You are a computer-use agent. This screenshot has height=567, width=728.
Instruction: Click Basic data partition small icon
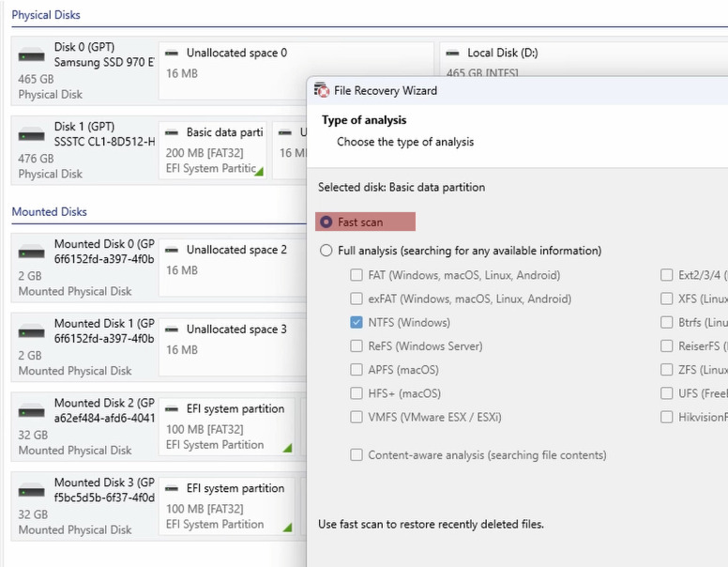click(x=172, y=133)
